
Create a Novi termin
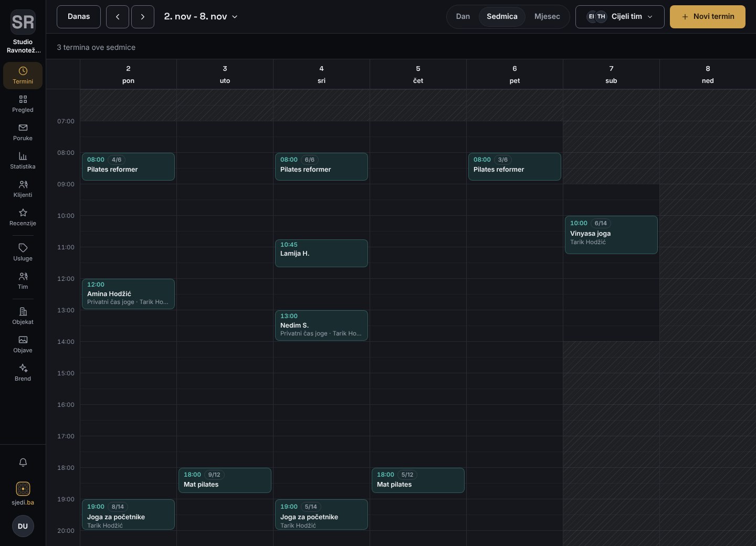pos(708,17)
